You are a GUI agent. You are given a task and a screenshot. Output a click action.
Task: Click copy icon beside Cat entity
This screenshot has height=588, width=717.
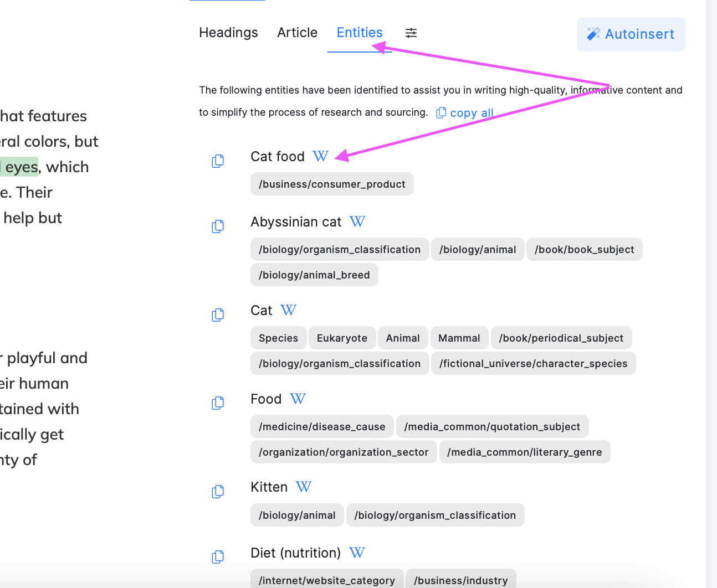218,315
